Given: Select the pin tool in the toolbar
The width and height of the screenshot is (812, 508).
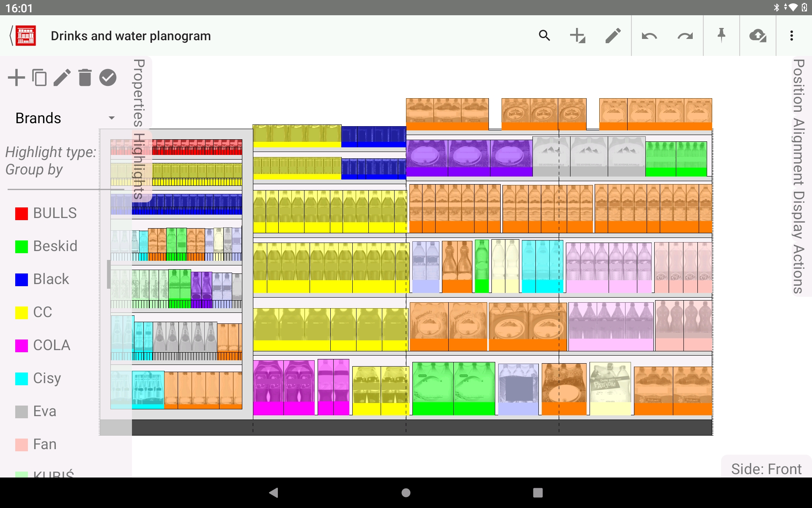Looking at the screenshot, I should [722, 36].
